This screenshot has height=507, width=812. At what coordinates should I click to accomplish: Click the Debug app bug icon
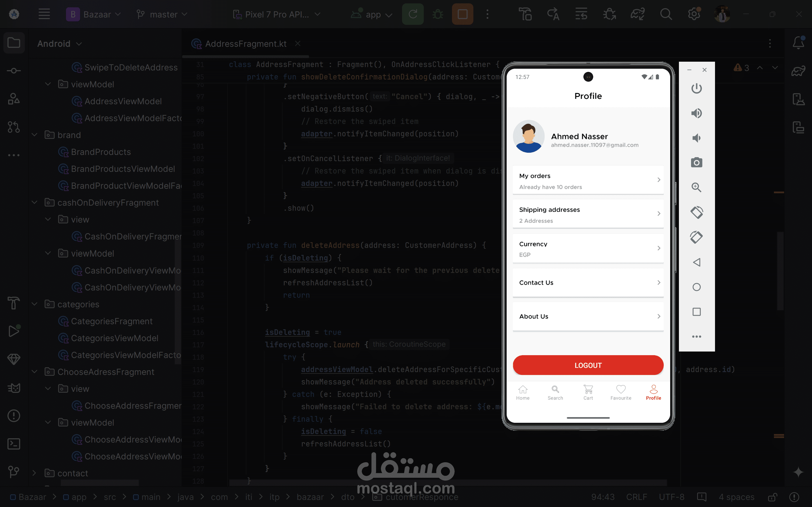tap(438, 14)
